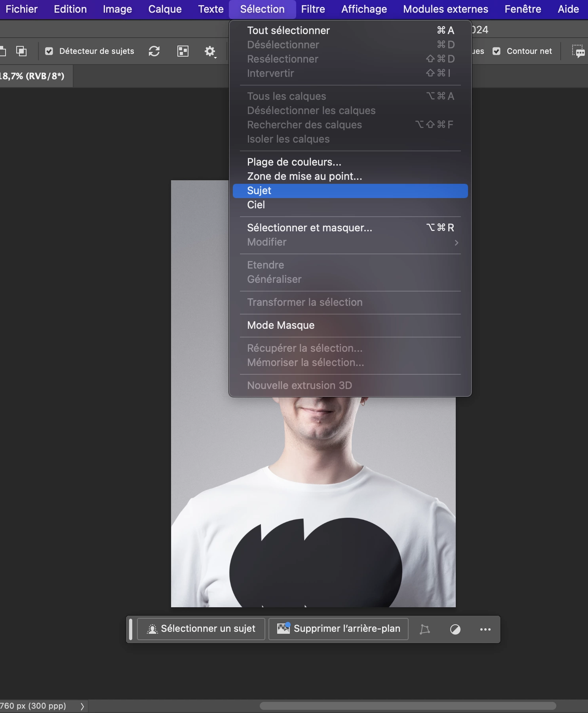The image size is (588, 713).
Task: Click the feedback speech bubble icon
Action: tap(578, 51)
